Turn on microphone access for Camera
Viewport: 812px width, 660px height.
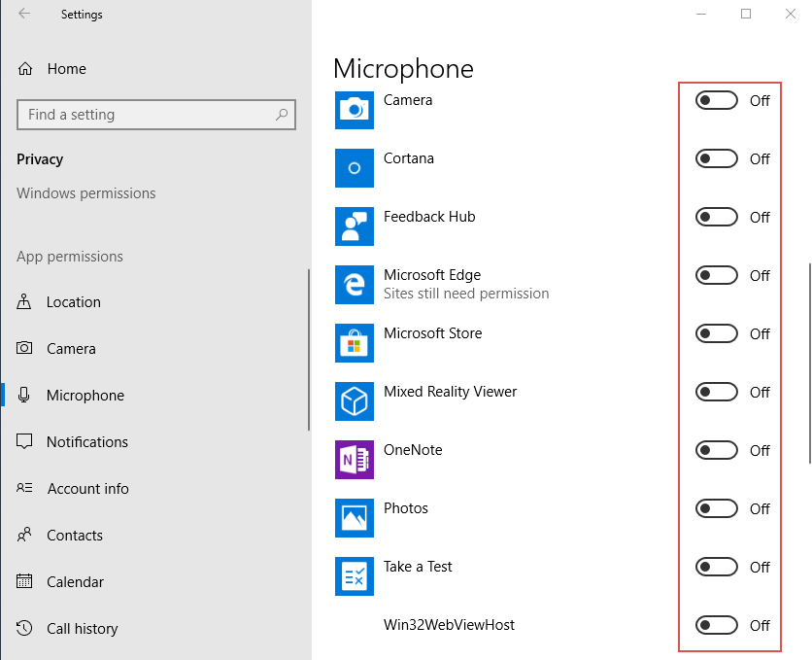(x=716, y=100)
